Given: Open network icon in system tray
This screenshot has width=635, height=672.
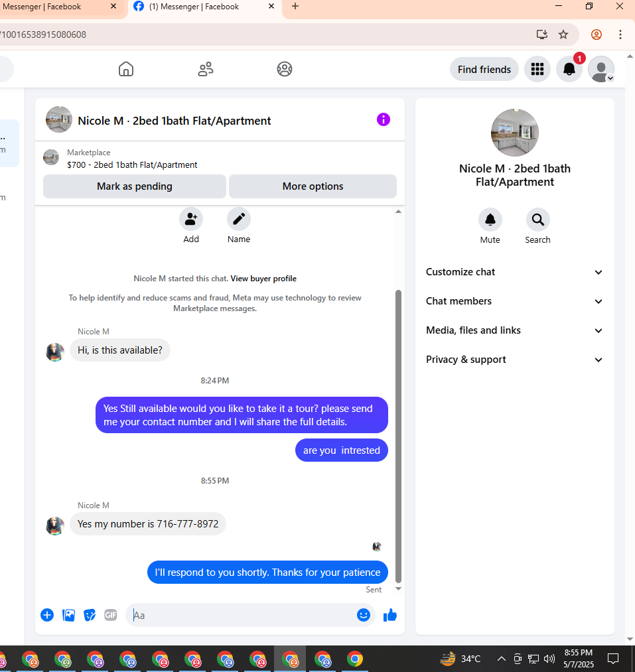Looking at the screenshot, I should point(533,659).
